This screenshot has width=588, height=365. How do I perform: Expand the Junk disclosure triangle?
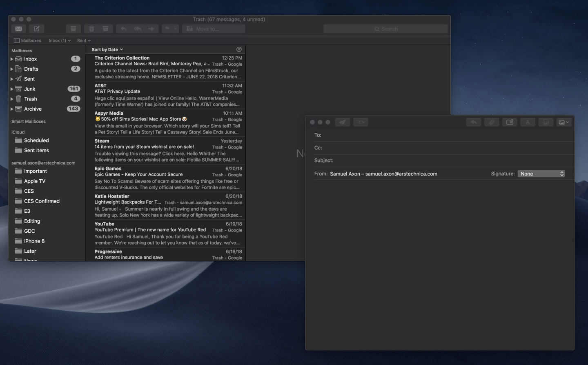coord(12,89)
